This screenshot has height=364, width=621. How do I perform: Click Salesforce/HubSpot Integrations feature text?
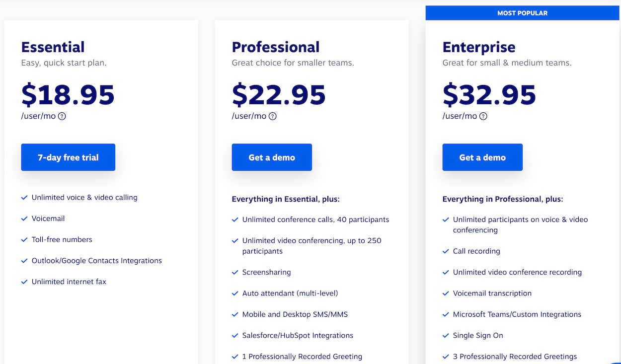298,335
